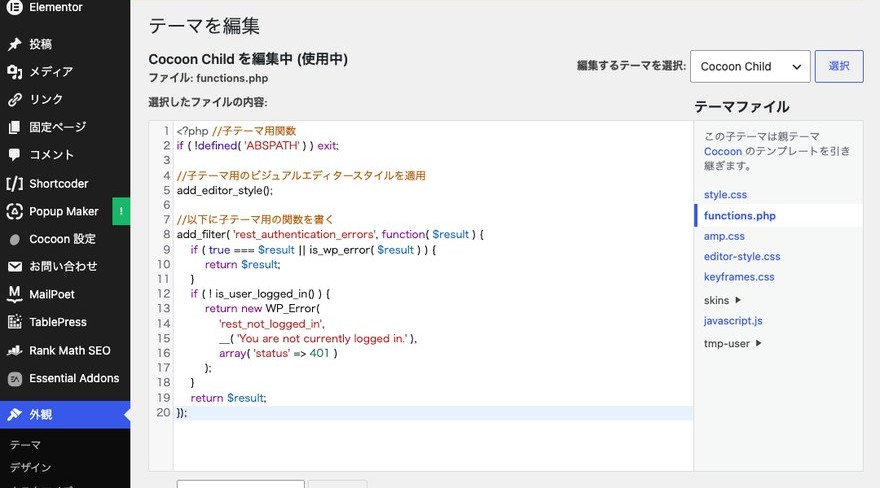The height and width of the screenshot is (488, 880).
Task: Click the MailPoet M icon
Action: 15,294
